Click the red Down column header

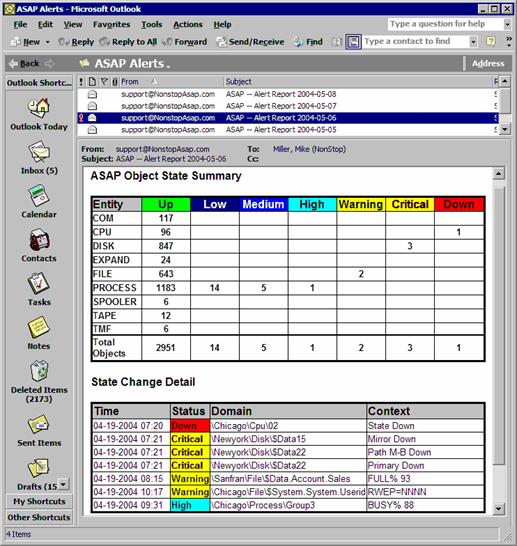[459, 204]
